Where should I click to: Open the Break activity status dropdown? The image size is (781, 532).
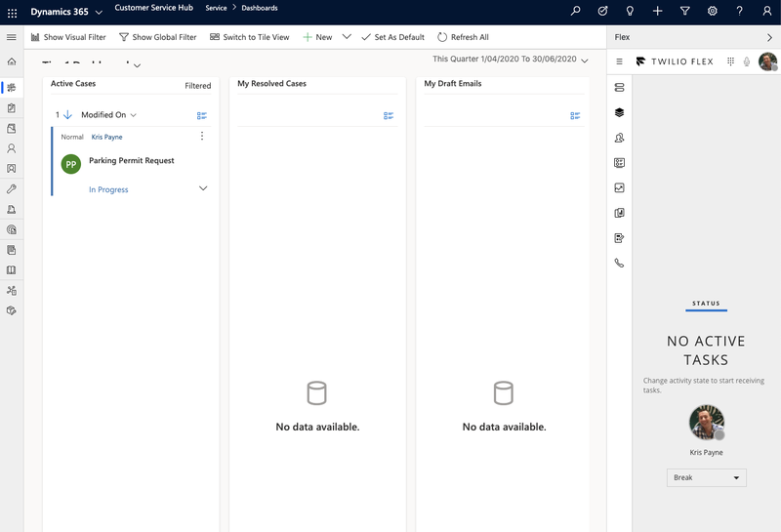(707, 478)
